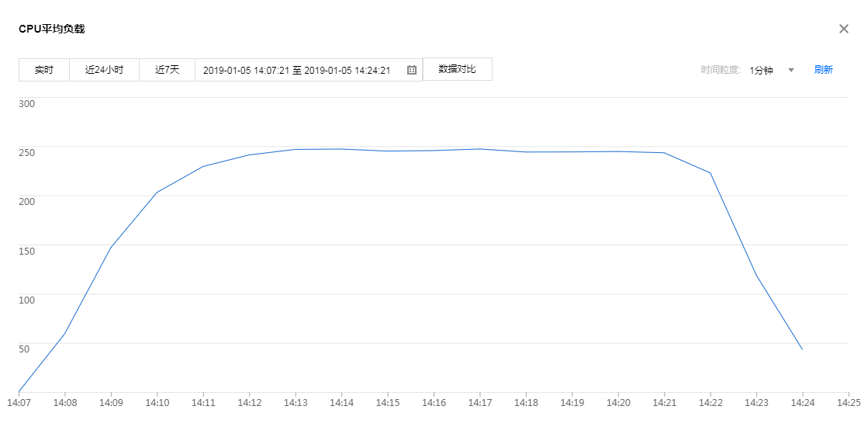The image size is (868, 427).
Task: Select the line point at 14:22
Action: click(711, 173)
